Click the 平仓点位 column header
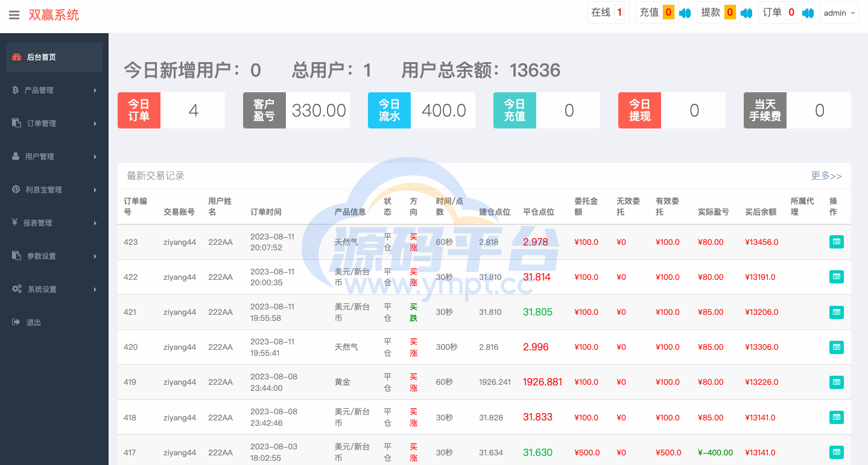 pos(539,212)
